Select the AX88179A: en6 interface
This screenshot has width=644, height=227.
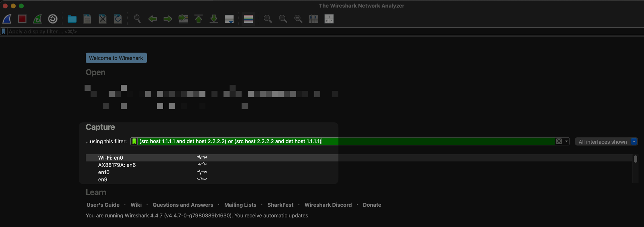tap(212, 165)
